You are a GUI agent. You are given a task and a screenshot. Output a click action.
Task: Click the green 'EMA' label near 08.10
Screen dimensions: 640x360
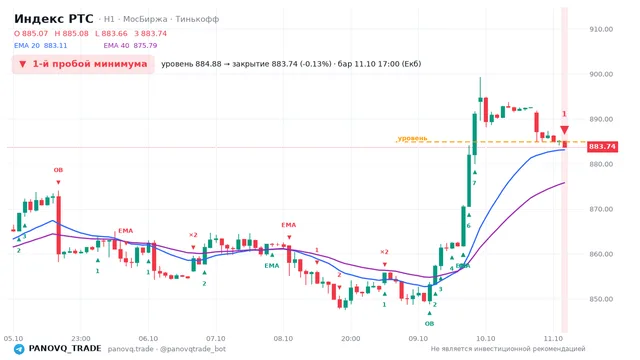click(272, 266)
